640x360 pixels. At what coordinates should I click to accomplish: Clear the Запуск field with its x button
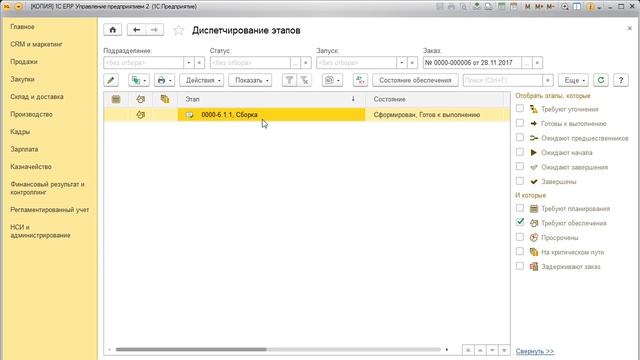pyautogui.click(x=412, y=63)
